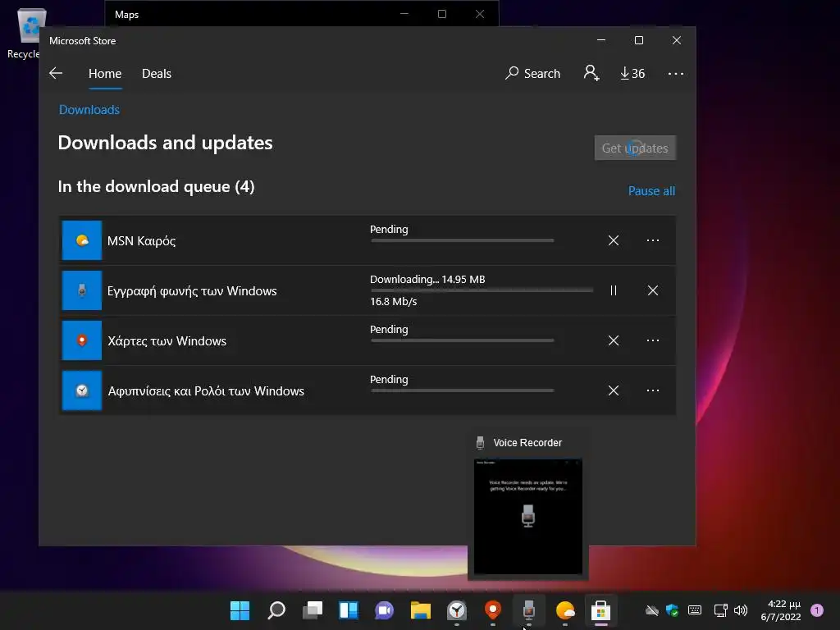This screenshot has height=630, width=840.
Task: Click the Εγγραφή φωνής download progress bar
Action: (482, 290)
